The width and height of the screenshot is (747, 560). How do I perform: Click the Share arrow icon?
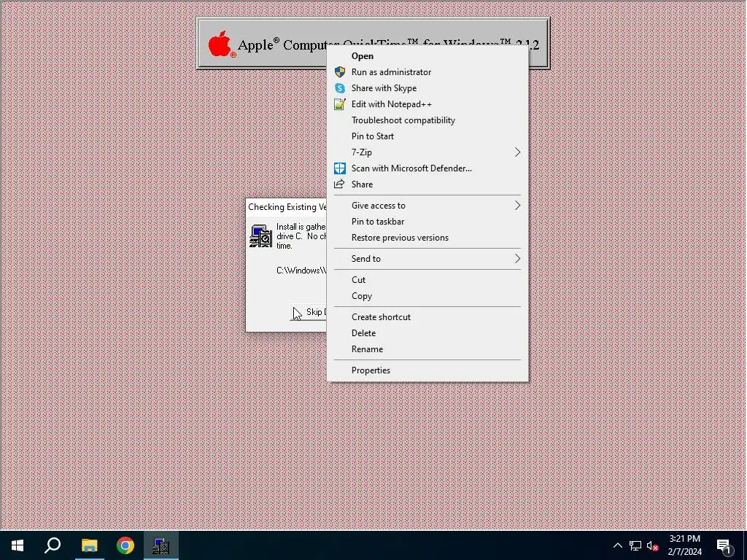click(339, 184)
